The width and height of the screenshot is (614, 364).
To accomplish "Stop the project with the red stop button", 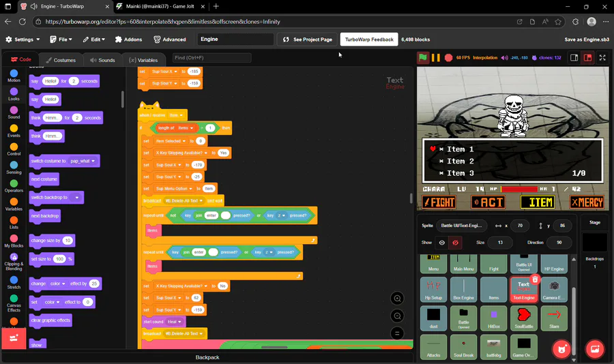I will pyautogui.click(x=448, y=57).
